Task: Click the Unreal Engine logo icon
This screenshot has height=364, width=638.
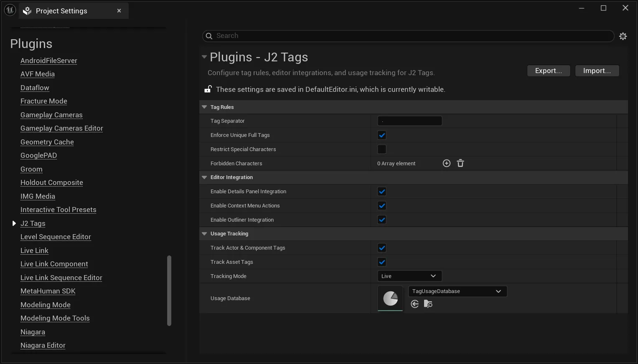Action: pyautogui.click(x=10, y=10)
